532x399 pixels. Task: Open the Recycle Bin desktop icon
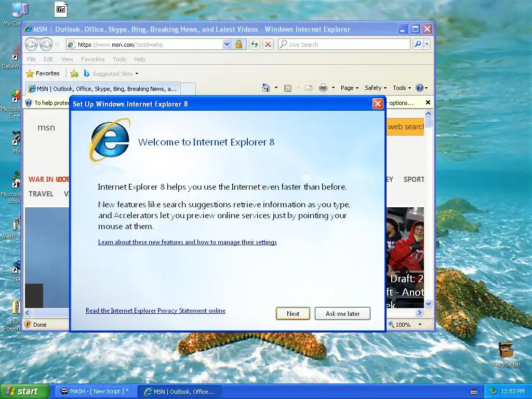click(506, 354)
